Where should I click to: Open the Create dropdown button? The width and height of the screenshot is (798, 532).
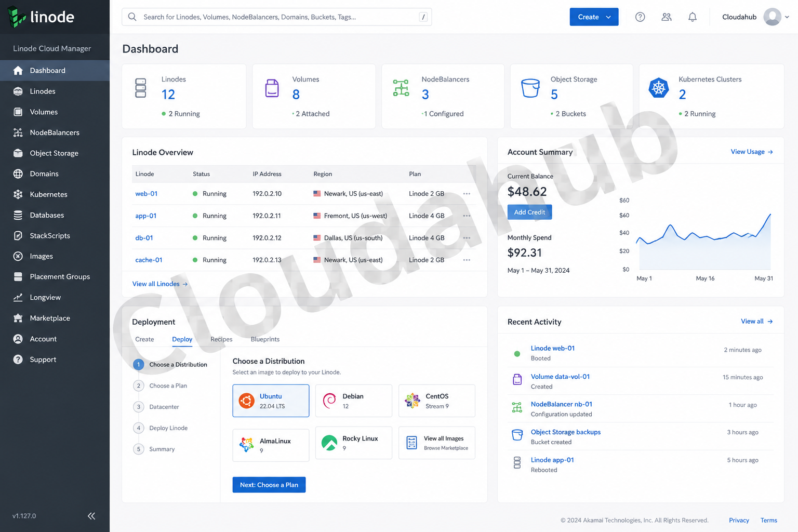pyautogui.click(x=594, y=17)
